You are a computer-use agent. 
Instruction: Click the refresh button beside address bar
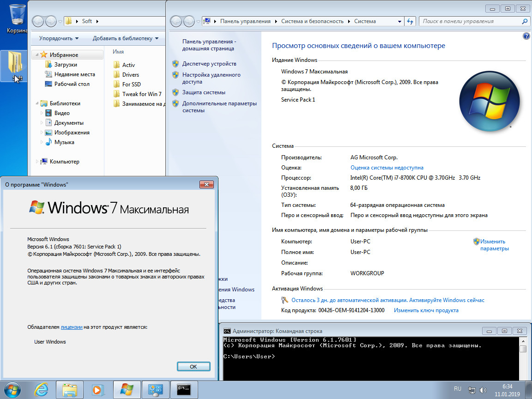click(410, 21)
